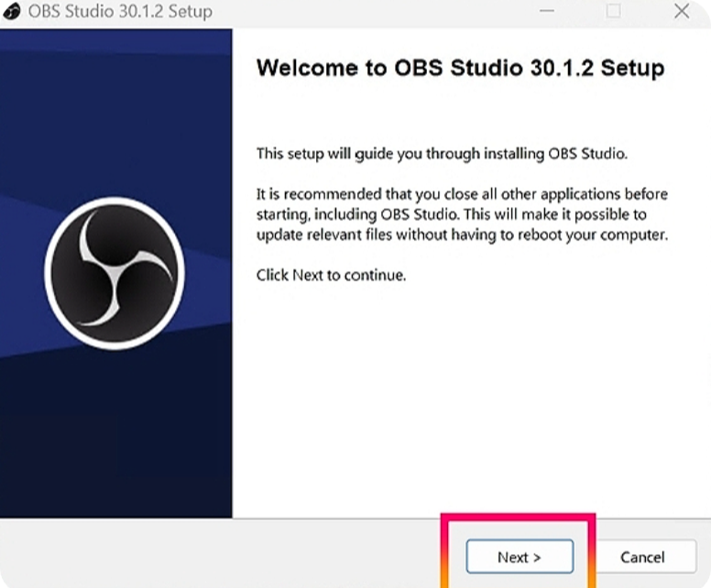Click the large OBS Studio logo
This screenshot has width=711, height=588.
(115, 273)
